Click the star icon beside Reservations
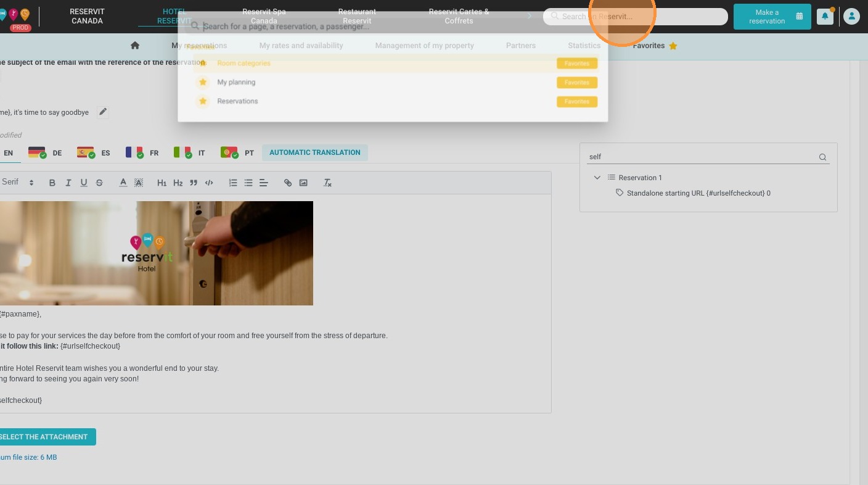The height and width of the screenshot is (485, 868). tap(203, 101)
